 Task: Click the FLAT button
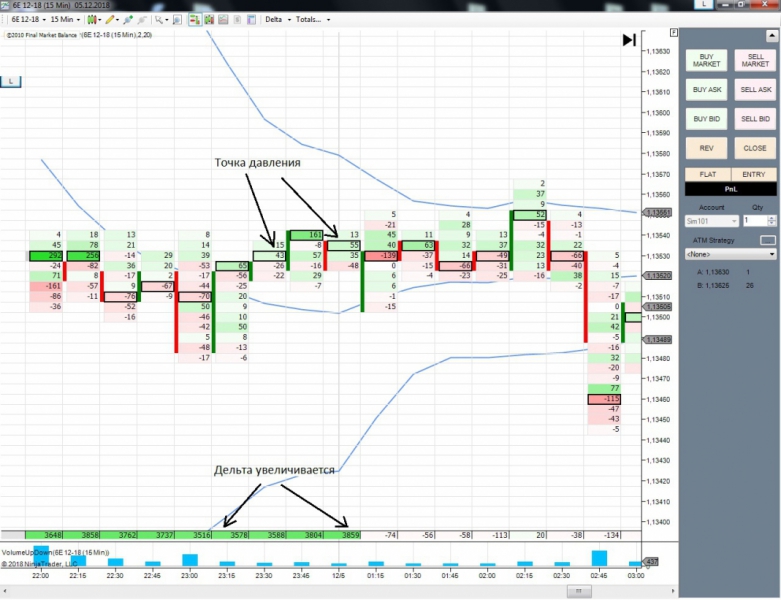pyautogui.click(x=708, y=174)
